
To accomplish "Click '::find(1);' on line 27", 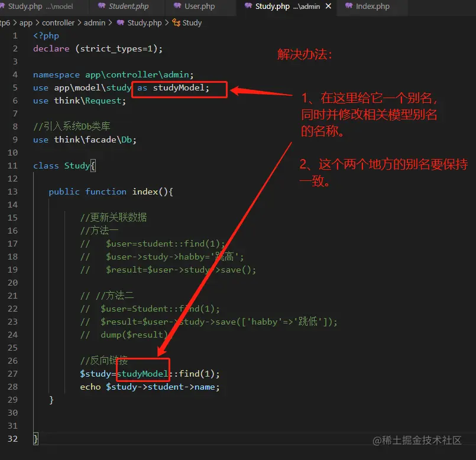I will (194, 374).
